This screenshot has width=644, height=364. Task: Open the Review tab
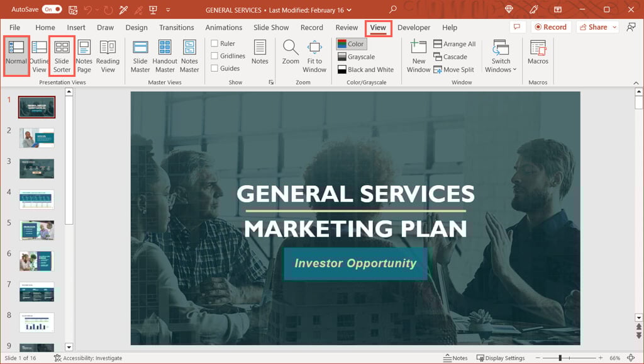347,28
